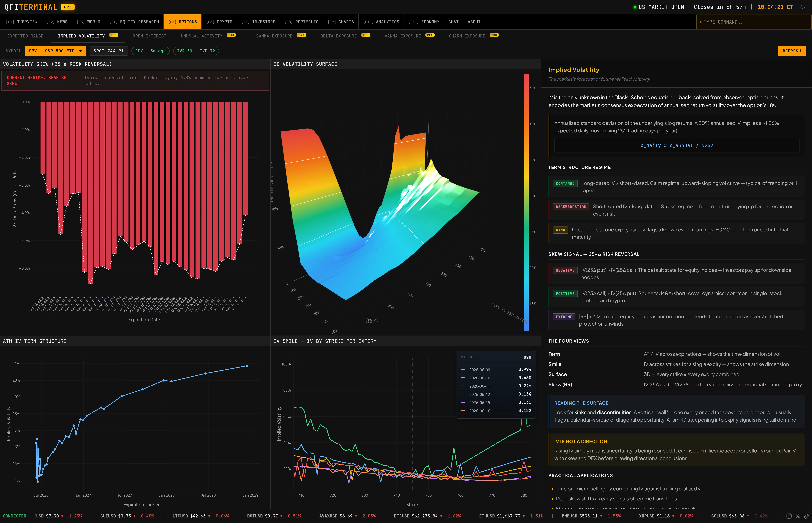Switch to the F3 World tab
Viewport: 812px width, 523px height.
pyautogui.click(x=88, y=22)
